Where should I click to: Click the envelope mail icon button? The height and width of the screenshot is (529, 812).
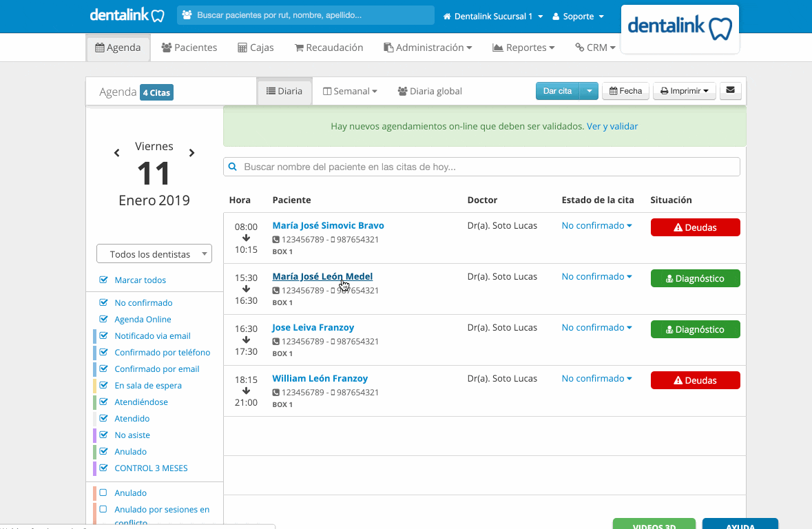(x=730, y=91)
